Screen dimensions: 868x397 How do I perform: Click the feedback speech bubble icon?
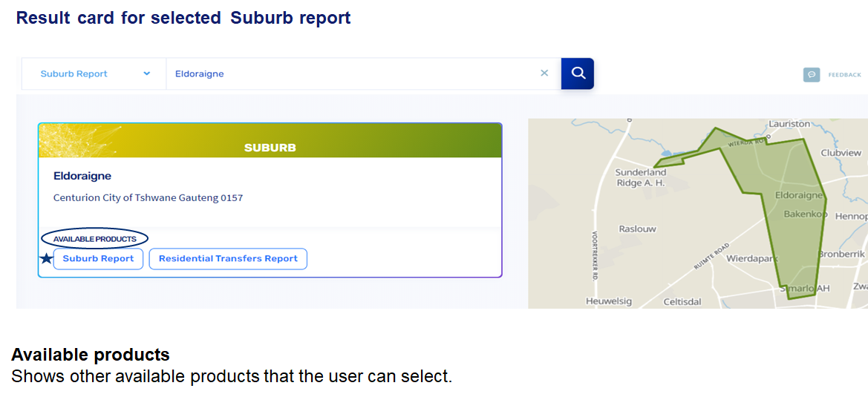click(x=812, y=74)
